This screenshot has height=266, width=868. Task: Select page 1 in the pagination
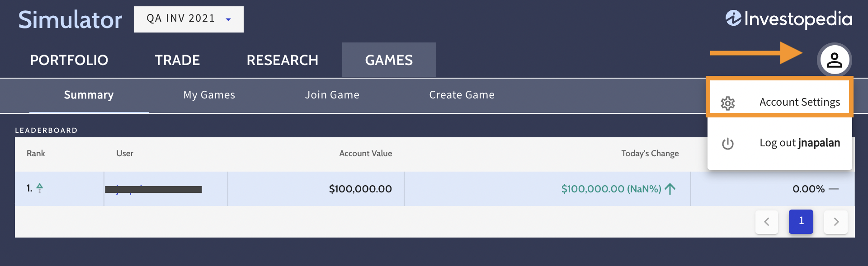tap(801, 221)
